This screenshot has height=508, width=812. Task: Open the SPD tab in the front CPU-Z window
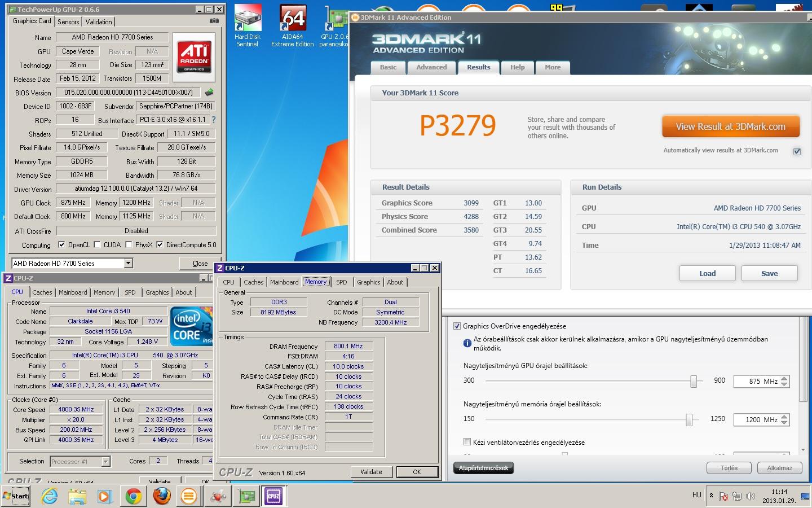coord(342,282)
